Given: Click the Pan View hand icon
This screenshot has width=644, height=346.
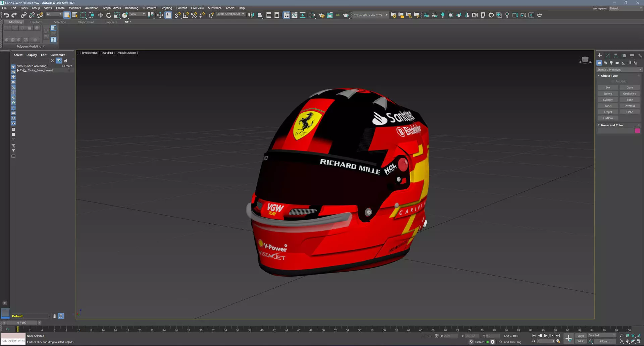Looking at the screenshot, I should pyautogui.click(x=627, y=341).
